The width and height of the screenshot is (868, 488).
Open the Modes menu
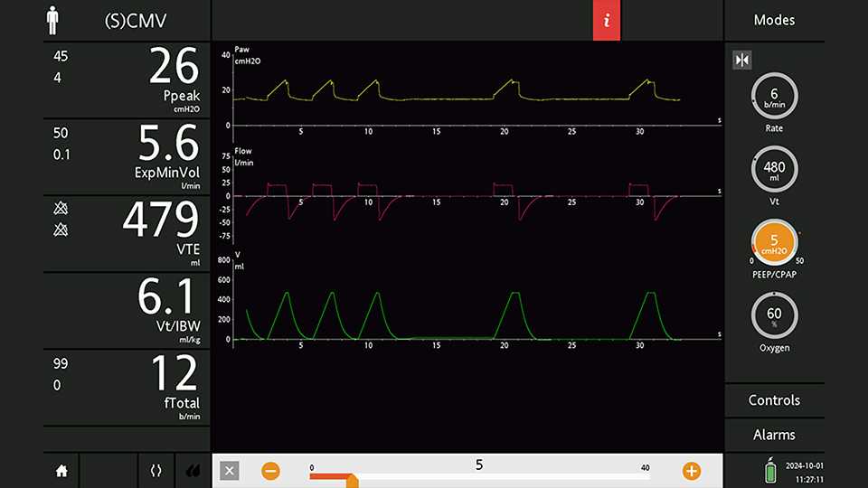(774, 21)
